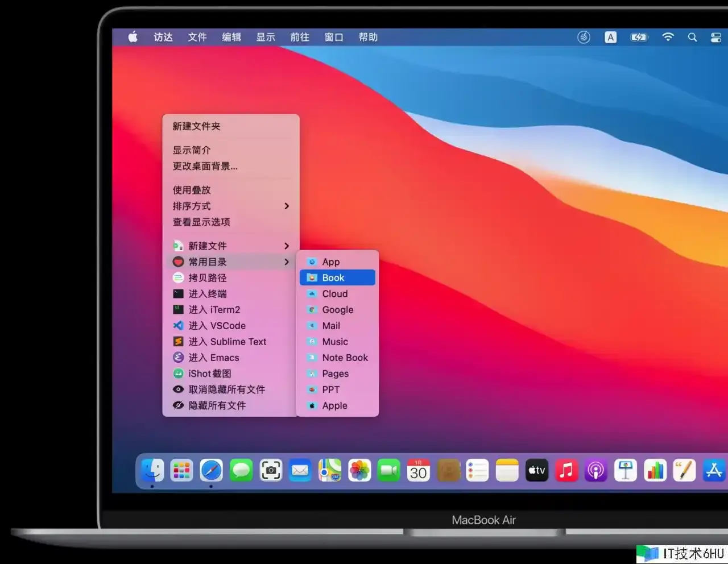Click the Spotlight search icon in menu bar
The width and height of the screenshot is (728, 564).
click(692, 38)
